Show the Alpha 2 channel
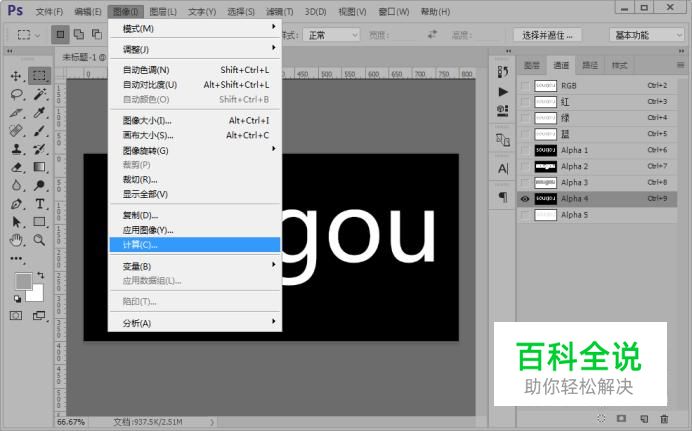Viewport: 692px width, 431px height. pyautogui.click(x=525, y=166)
